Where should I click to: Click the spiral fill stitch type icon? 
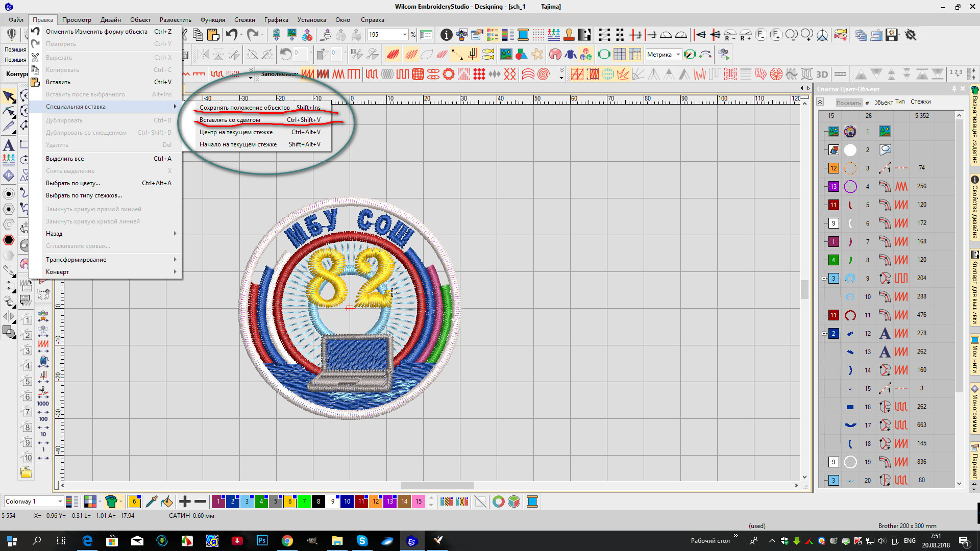click(544, 74)
